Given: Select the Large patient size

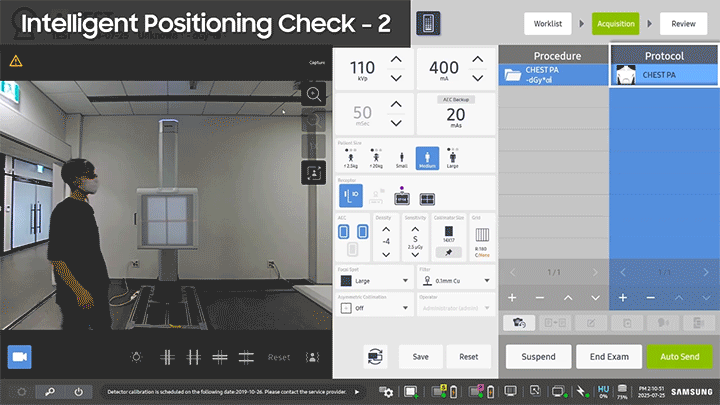Looking at the screenshot, I should (x=453, y=157).
